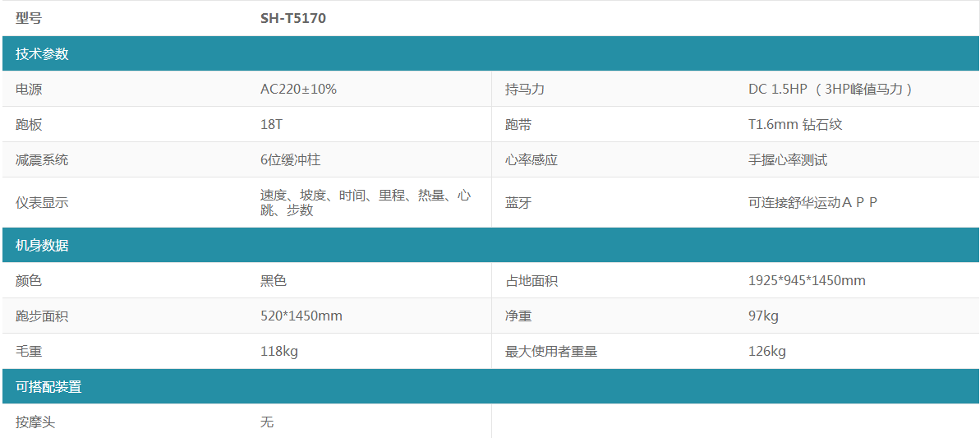
Task: Click the 可搭配装置 section header
Action: tap(48, 387)
